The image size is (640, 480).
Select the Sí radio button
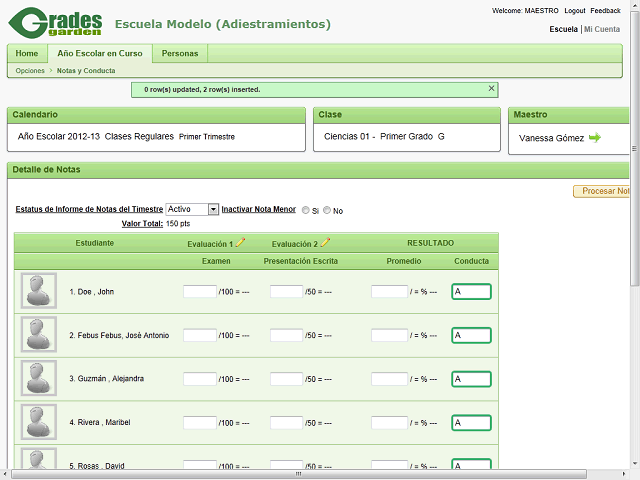[x=306, y=210]
